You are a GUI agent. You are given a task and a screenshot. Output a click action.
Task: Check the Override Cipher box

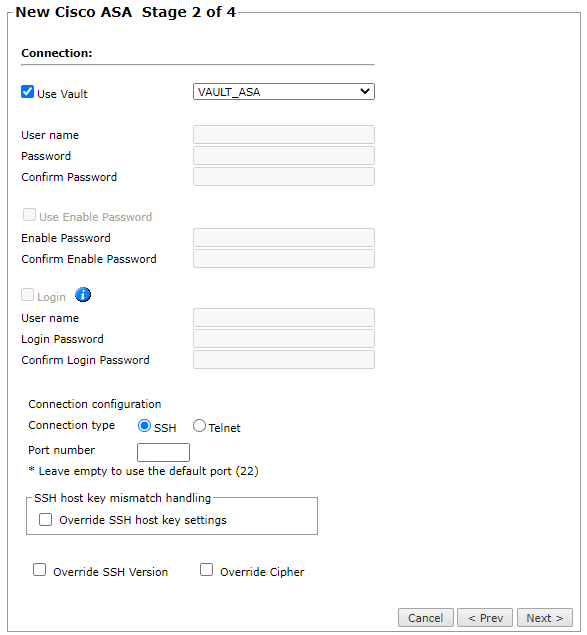[207, 570]
